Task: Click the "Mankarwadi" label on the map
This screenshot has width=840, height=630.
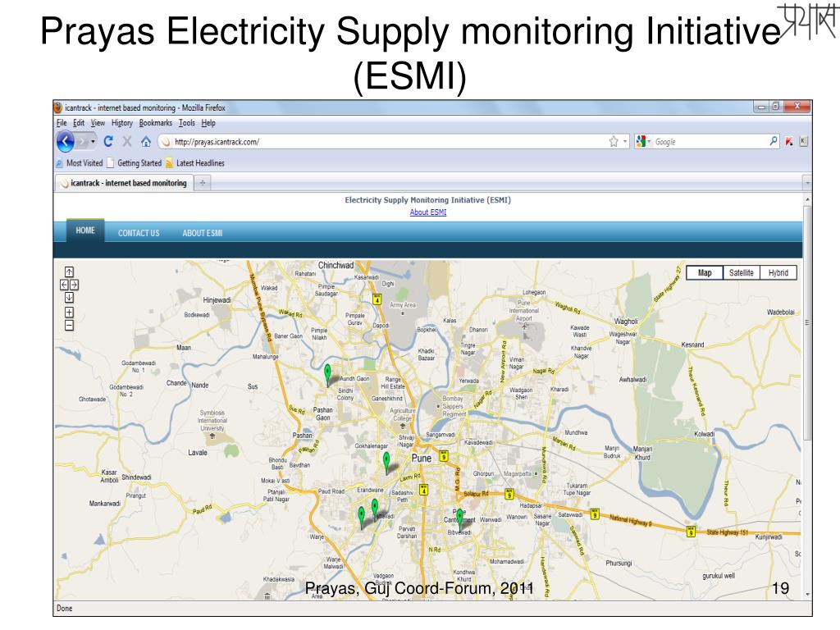Action: (x=105, y=504)
